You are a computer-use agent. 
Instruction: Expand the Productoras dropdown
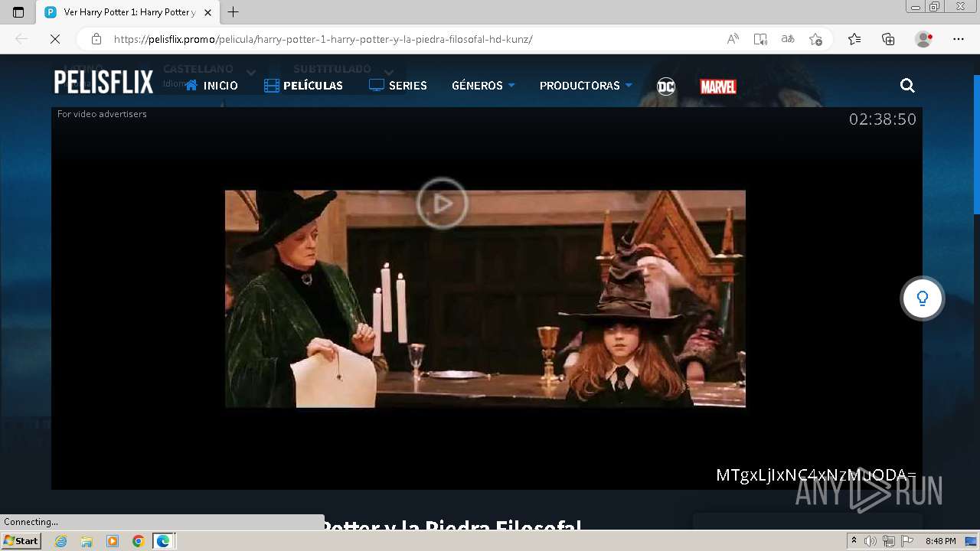click(586, 86)
